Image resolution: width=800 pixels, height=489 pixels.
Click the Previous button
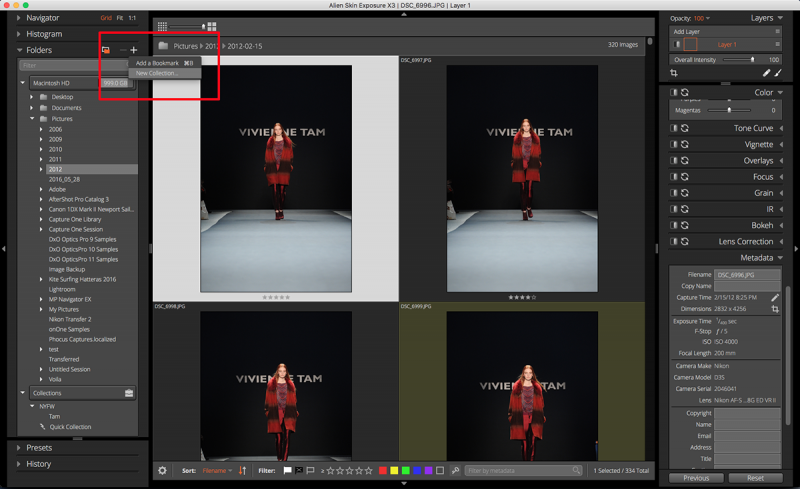tap(696, 478)
